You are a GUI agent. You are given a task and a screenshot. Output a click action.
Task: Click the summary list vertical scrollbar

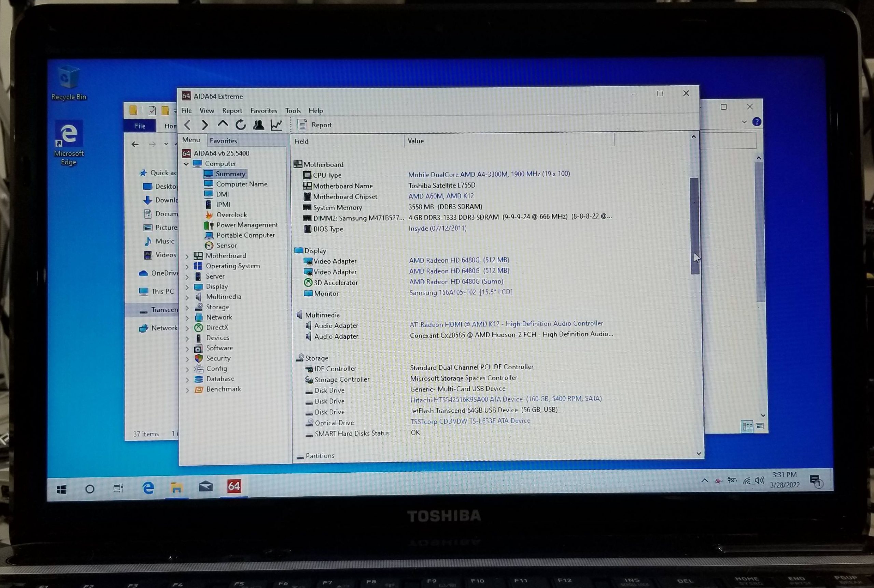coord(694,225)
